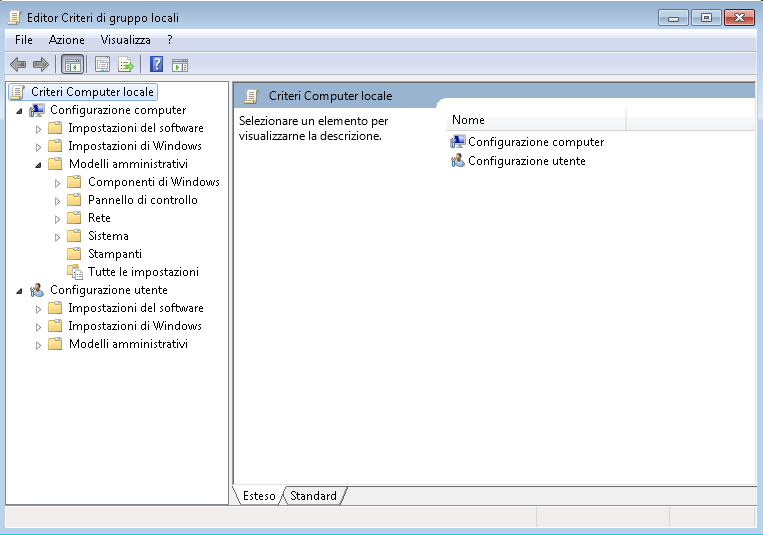Click the folder icon of Componenti di Windows
The width and height of the screenshot is (763, 535).
[x=74, y=182]
